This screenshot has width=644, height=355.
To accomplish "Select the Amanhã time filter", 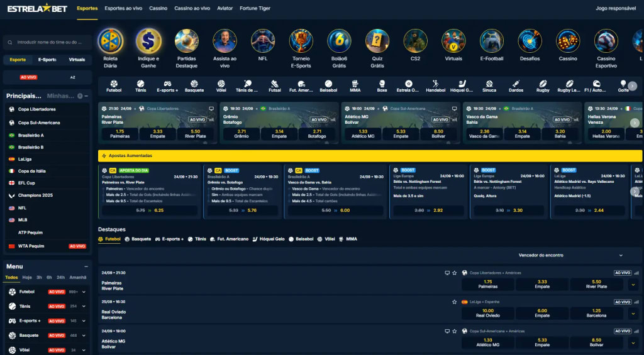I will click(77, 278).
